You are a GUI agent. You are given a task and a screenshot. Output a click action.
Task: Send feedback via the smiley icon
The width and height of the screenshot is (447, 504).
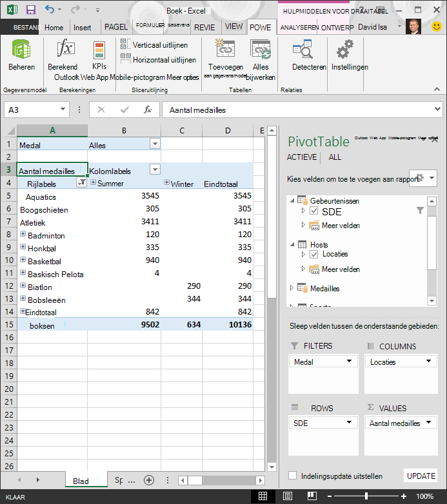click(437, 26)
